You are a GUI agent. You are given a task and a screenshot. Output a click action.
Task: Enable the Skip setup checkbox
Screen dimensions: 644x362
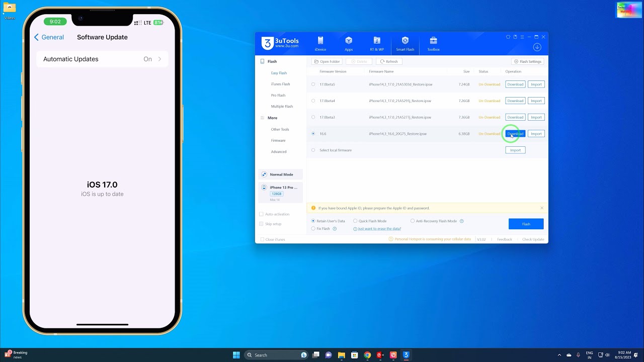(261, 224)
